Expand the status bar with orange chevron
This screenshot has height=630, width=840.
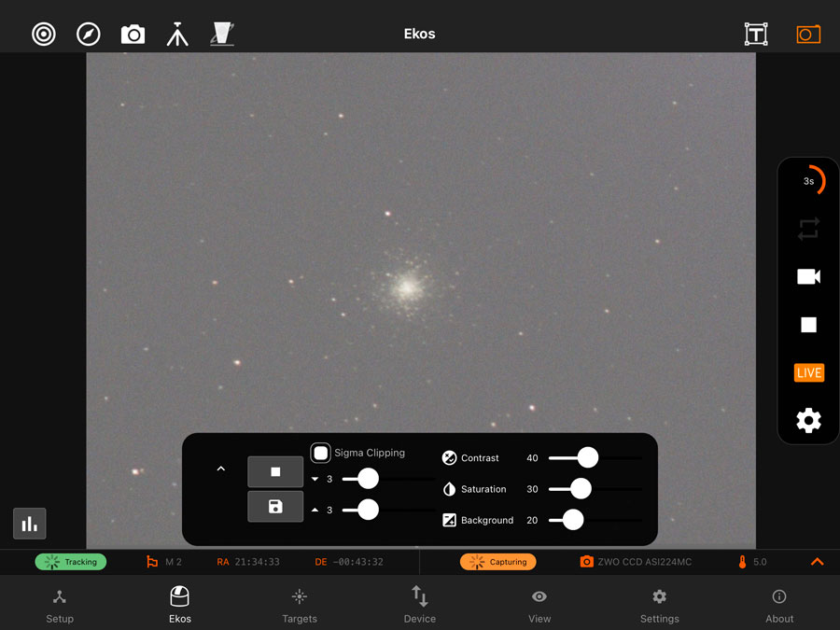817,562
